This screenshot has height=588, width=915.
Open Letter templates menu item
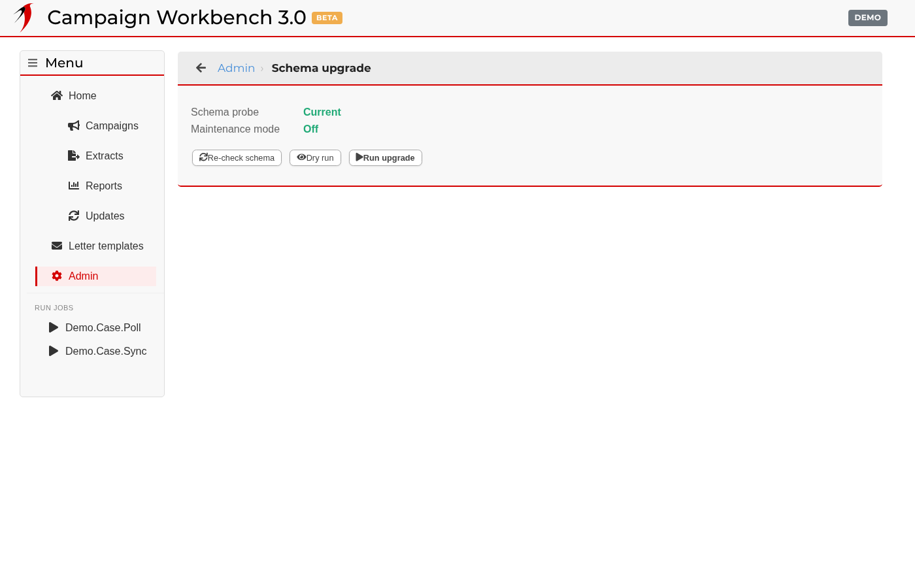click(x=106, y=246)
